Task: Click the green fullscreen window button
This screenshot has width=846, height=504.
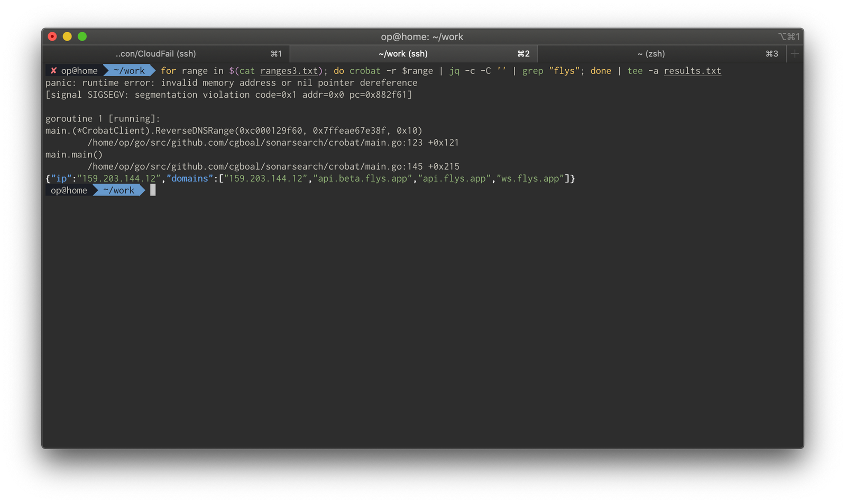Action: click(82, 36)
